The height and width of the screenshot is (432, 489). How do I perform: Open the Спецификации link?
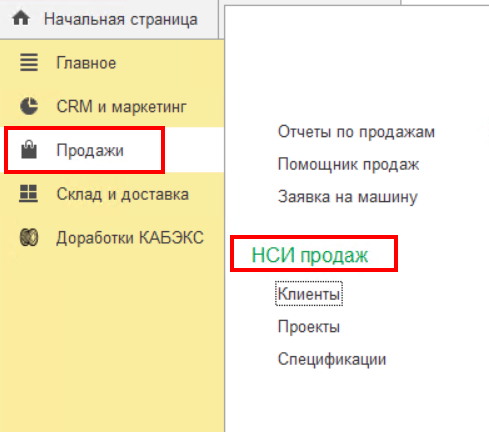coord(332,359)
